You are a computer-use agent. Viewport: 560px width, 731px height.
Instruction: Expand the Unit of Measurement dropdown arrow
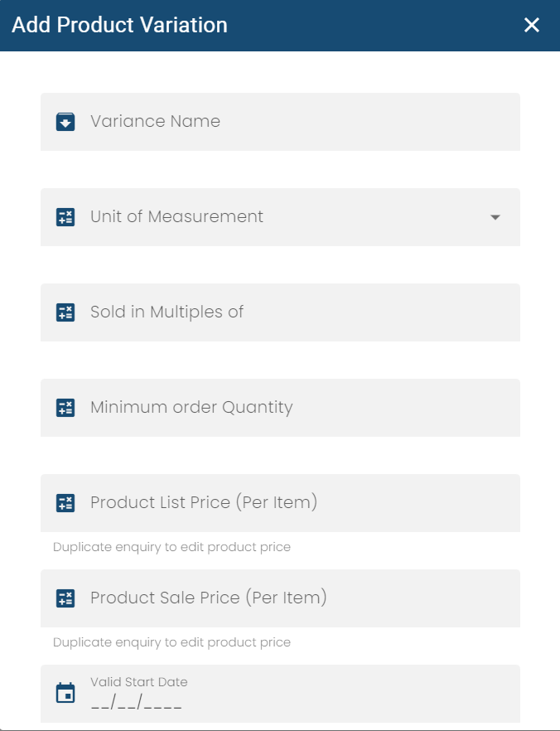point(495,217)
